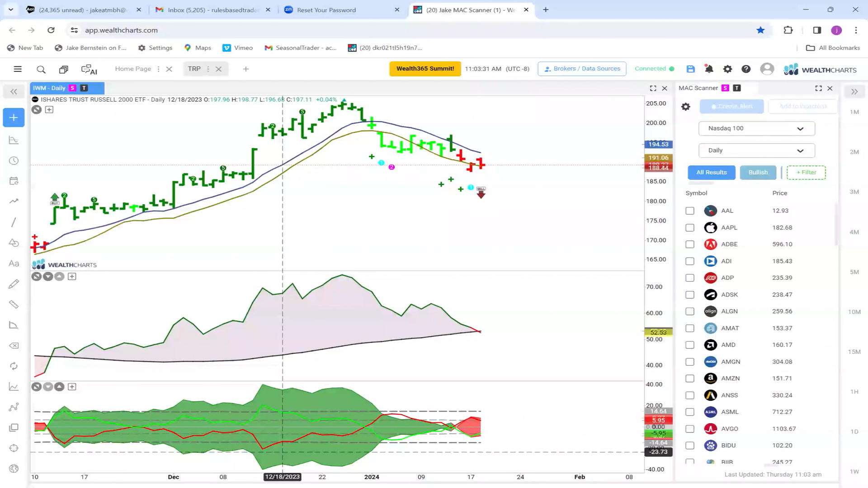This screenshot has width=868, height=488.
Task: Show All Results in scanner
Action: click(712, 173)
